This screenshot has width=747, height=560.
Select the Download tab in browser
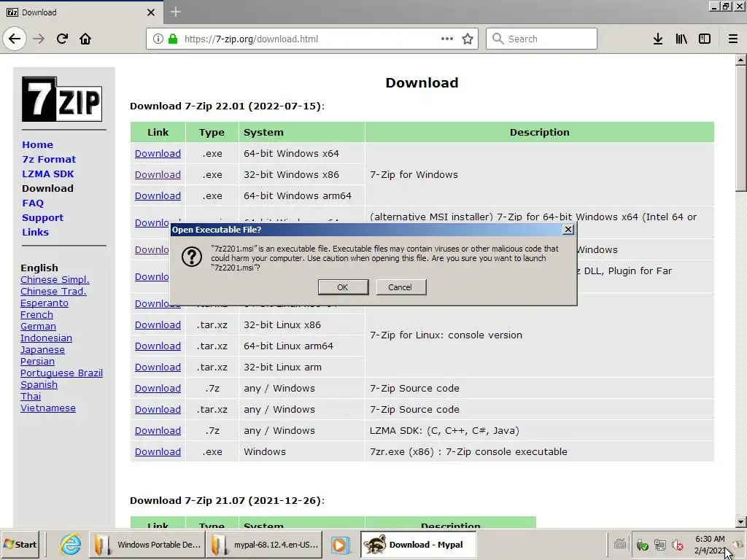click(x=82, y=12)
